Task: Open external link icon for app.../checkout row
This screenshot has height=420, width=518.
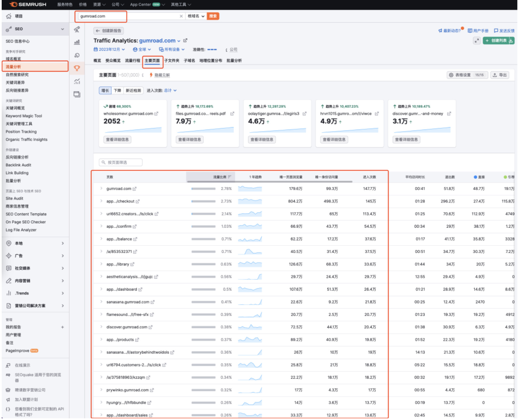Action: coord(137,202)
